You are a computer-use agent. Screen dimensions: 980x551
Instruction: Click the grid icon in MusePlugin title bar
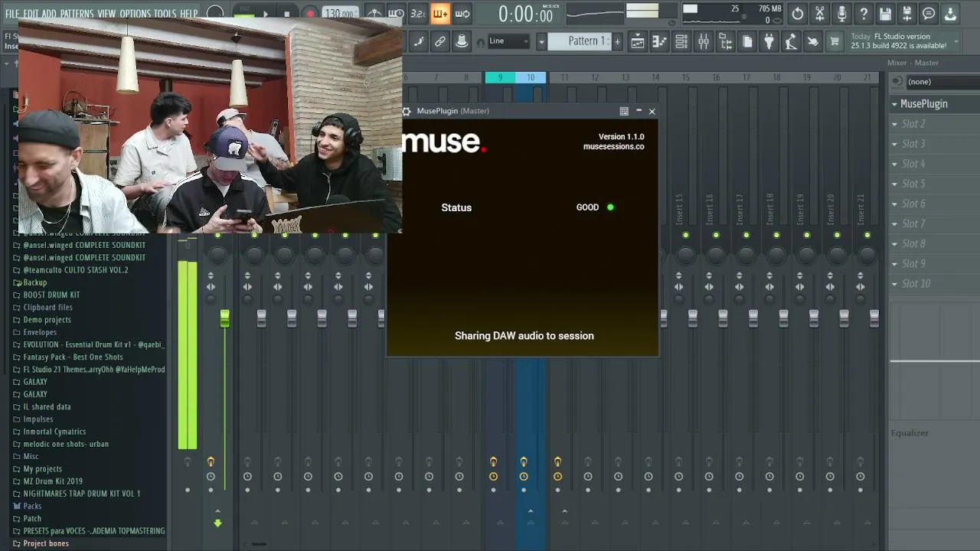point(624,111)
